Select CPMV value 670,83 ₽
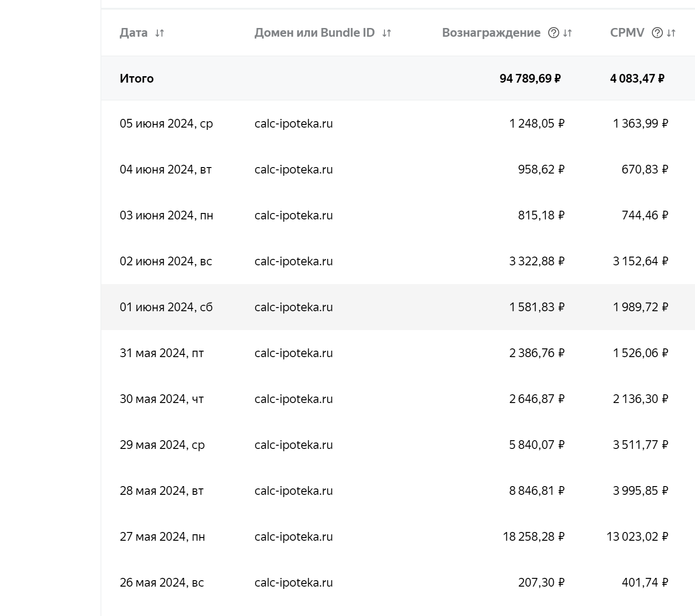695x616 pixels. [x=645, y=169]
